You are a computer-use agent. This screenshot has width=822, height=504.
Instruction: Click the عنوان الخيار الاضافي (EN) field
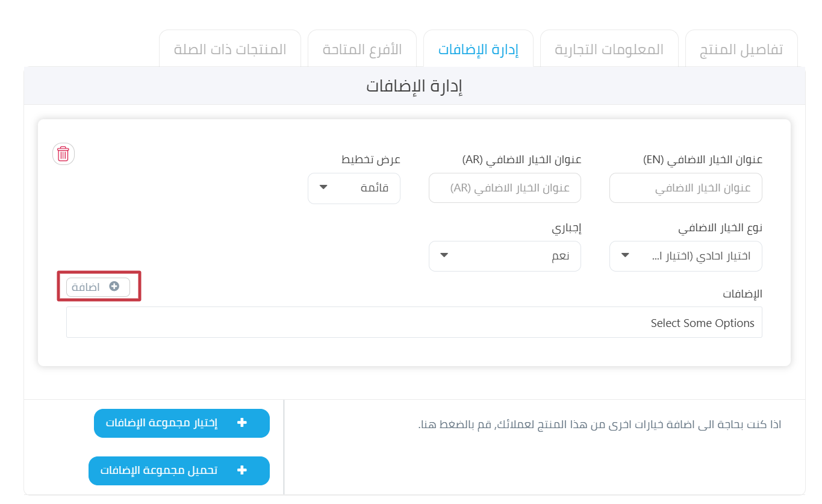click(686, 188)
